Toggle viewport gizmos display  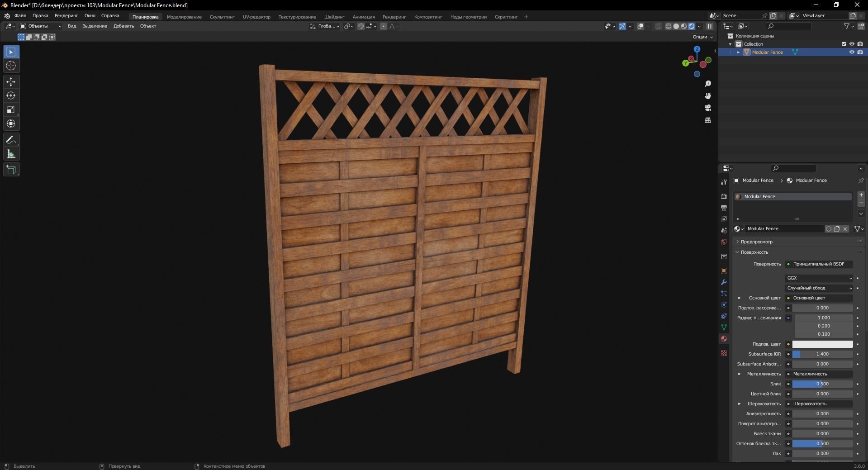click(x=622, y=26)
